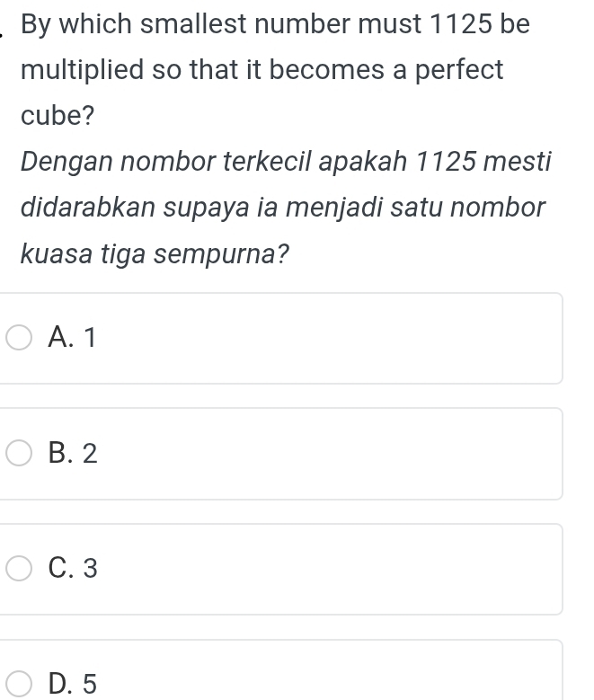This screenshot has width=594, height=700.
Task: Select the radio button for option B
Action: (20, 455)
